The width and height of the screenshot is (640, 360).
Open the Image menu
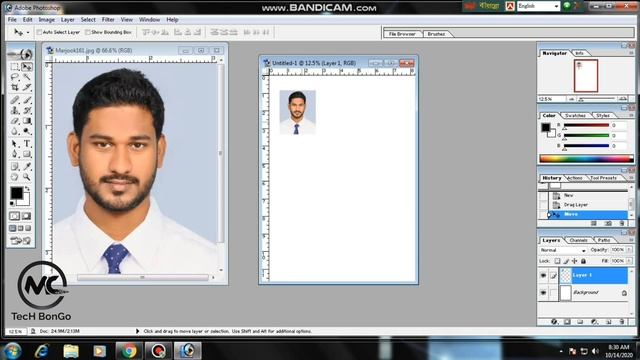coord(47,20)
